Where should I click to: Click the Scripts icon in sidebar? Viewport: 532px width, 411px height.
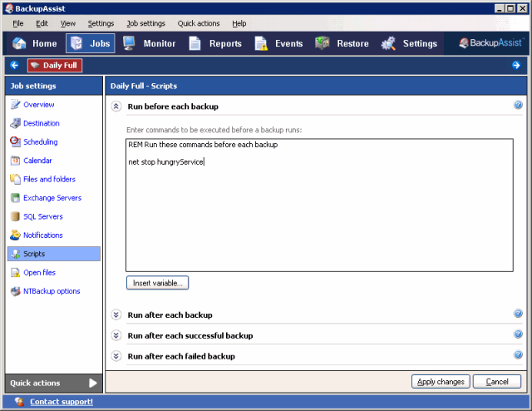tap(15, 254)
